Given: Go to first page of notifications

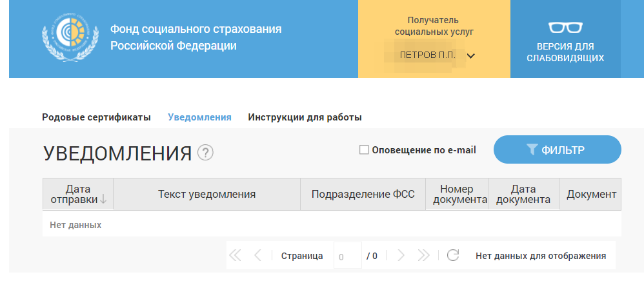Looking at the screenshot, I should (235, 256).
